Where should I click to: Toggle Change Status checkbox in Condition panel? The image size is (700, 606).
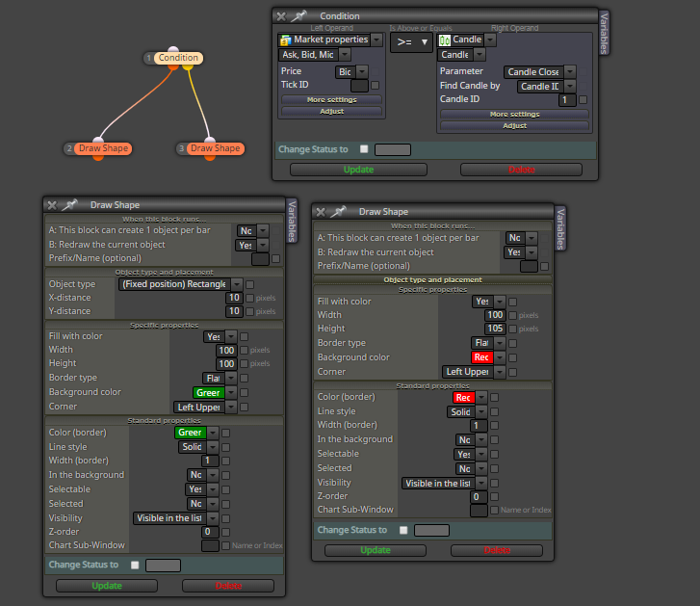tap(364, 149)
